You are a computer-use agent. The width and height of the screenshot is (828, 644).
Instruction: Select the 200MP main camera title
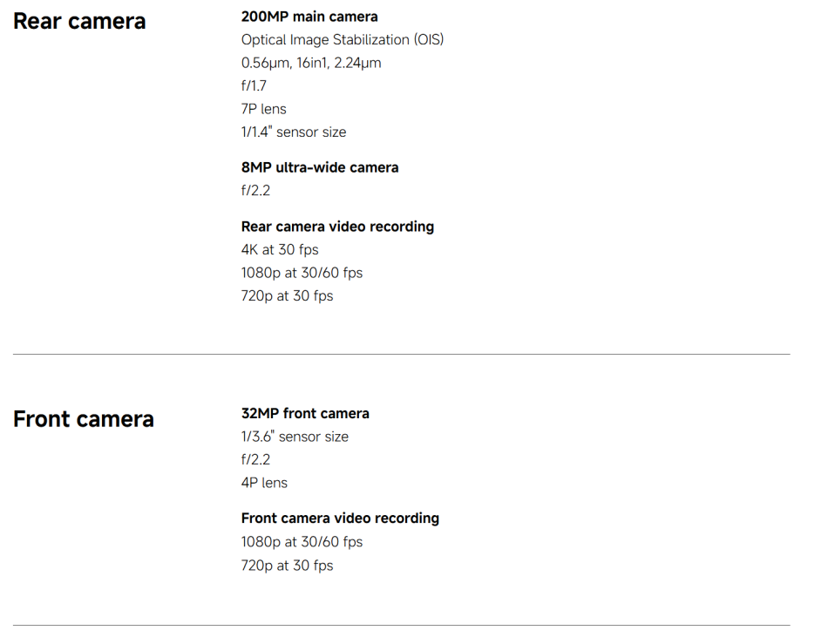pyautogui.click(x=309, y=17)
